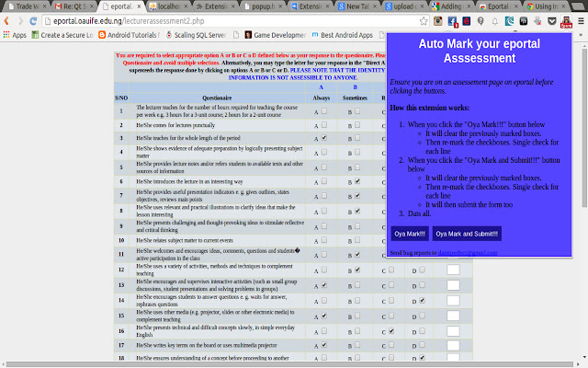Bookmark this page with the star icon

(x=424, y=21)
